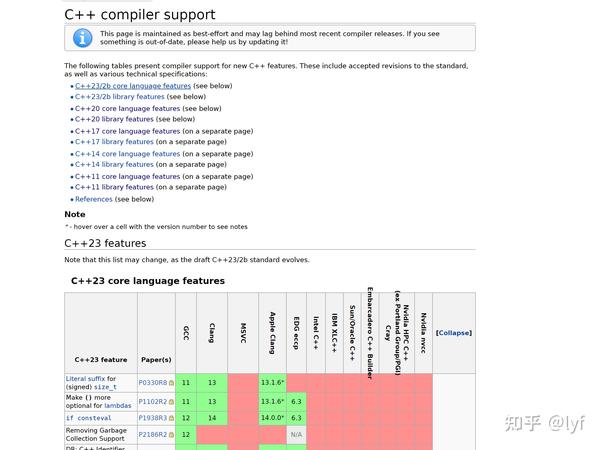
Task: Click the blue info icon in the notice box
Action: 83,38
